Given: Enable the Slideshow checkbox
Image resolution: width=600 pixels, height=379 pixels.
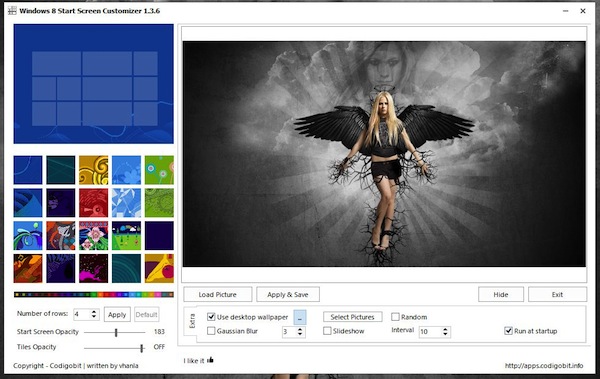Looking at the screenshot, I should click(x=327, y=331).
